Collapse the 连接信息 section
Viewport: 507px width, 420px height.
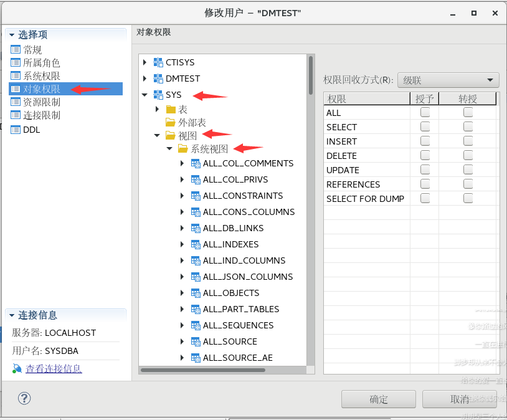coord(12,315)
